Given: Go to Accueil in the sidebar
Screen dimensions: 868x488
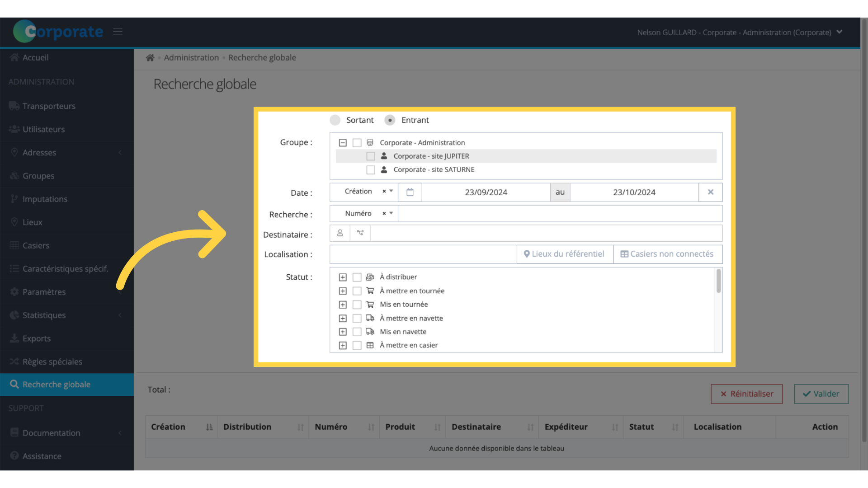Looking at the screenshot, I should coord(67,58).
